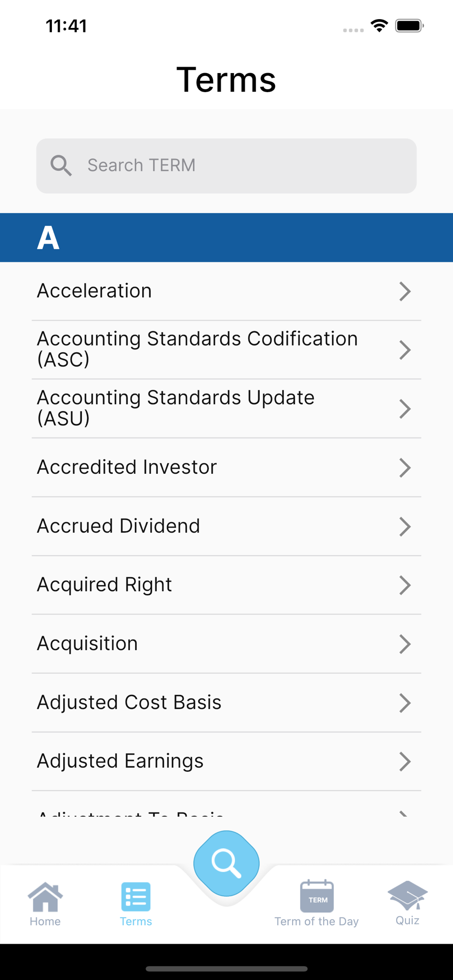Open Term of the Day calendar icon
The image size is (453, 980).
point(317,897)
